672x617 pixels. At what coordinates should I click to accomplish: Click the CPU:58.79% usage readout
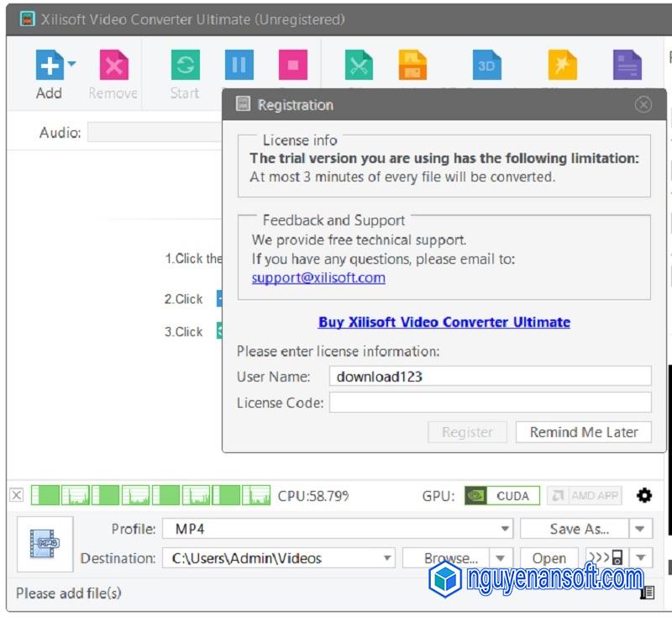click(313, 496)
